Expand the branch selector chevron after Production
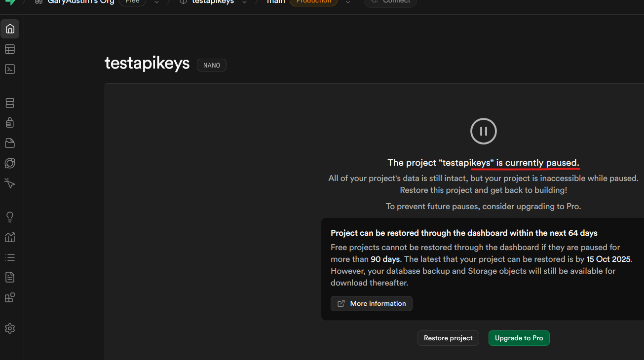Screen dimensions: 644x360 (x=348, y=2)
